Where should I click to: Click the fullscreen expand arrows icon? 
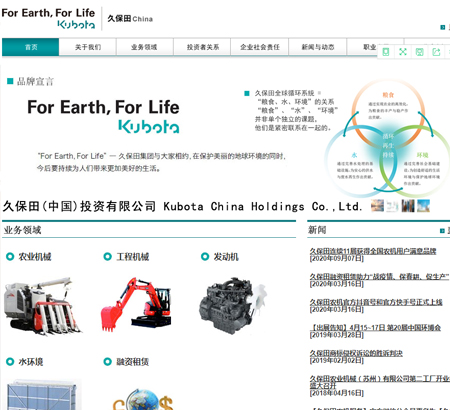[x=403, y=52]
